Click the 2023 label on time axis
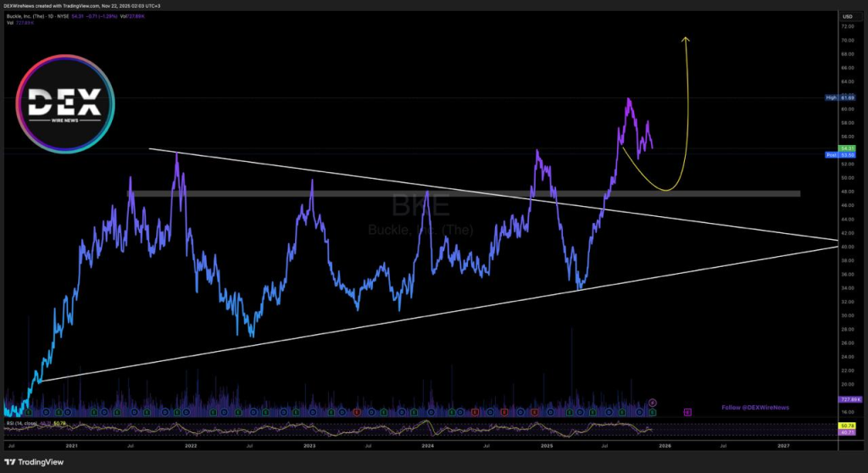This screenshot has height=473, width=868. (x=309, y=445)
